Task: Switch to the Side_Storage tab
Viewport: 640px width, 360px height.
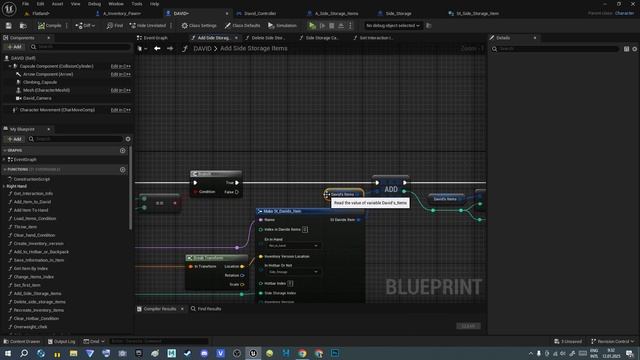Action: tap(398, 13)
